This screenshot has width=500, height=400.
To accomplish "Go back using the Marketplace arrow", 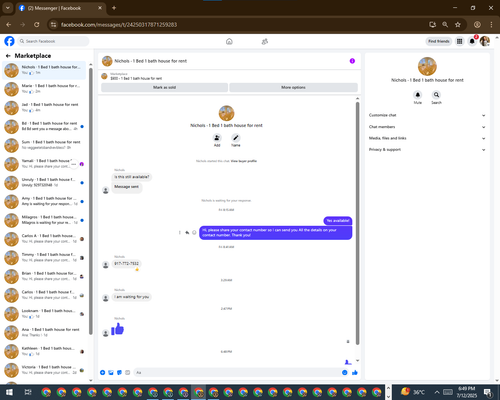I will pyautogui.click(x=8, y=56).
